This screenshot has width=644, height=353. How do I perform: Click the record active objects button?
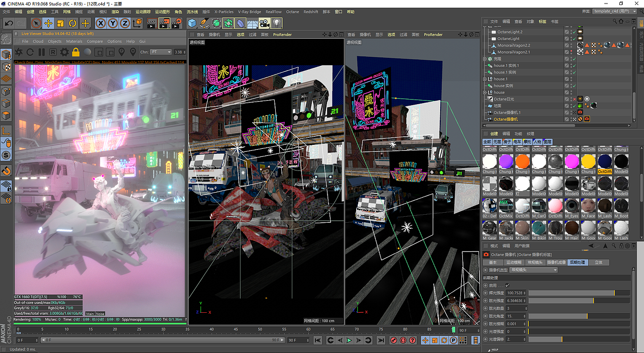click(394, 340)
